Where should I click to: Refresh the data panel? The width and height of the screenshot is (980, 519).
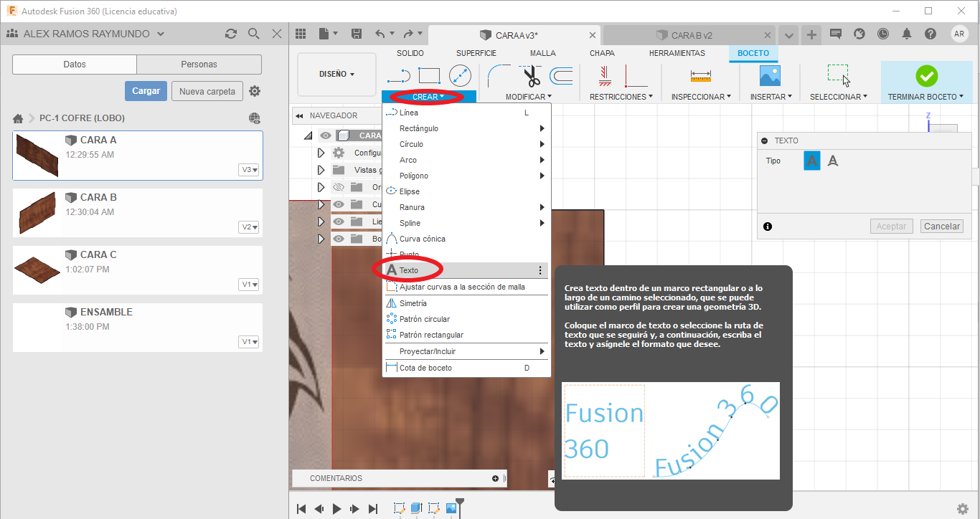[231, 34]
